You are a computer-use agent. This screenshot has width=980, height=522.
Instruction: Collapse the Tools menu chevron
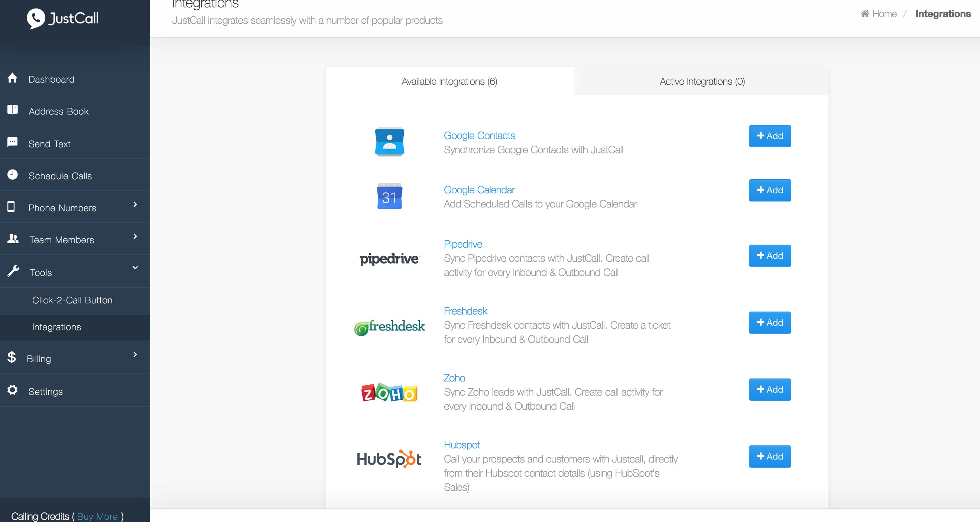135,268
